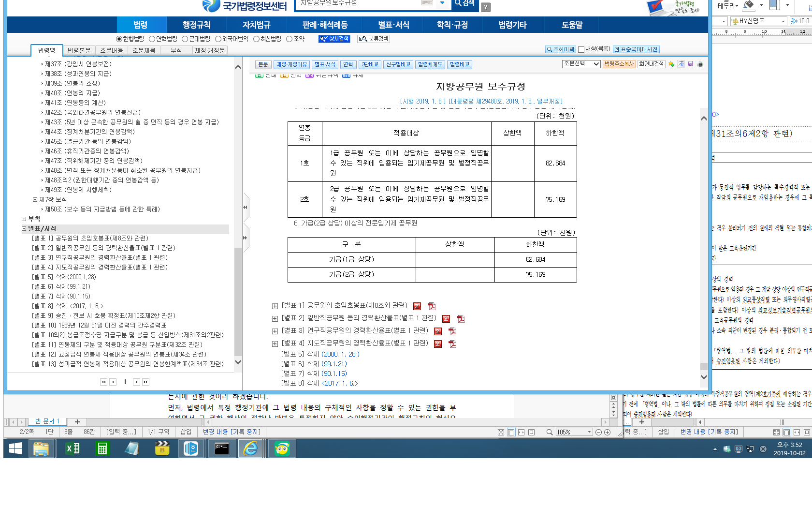Image resolution: width=812 pixels, height=508 pixels.
Task: Open the Excel icon in the taskbar
Action: [72, 449]
